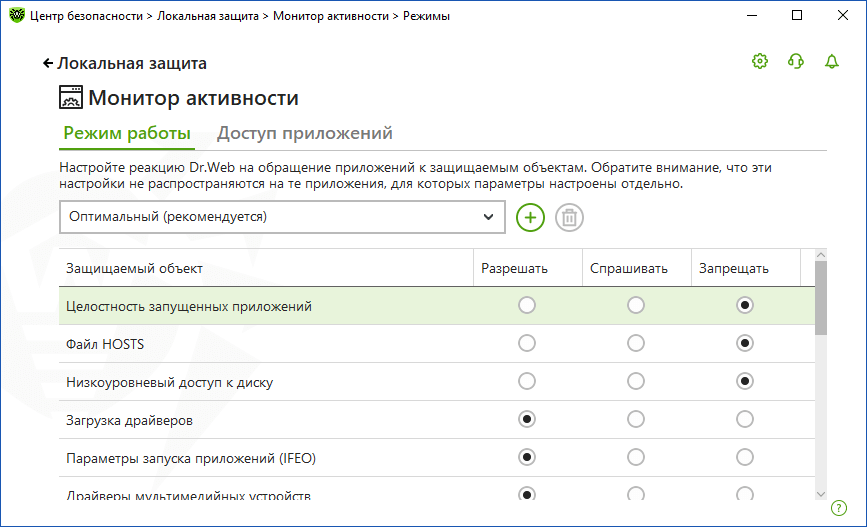Go back to Локальная защита
The height and width of the screenshot is (527, 867).
(x=125, y=63)
